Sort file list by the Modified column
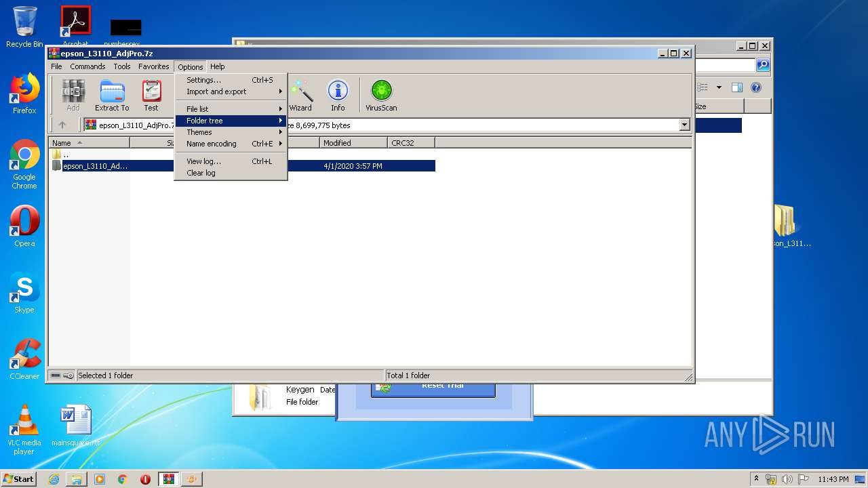 [x=354, y=143]
